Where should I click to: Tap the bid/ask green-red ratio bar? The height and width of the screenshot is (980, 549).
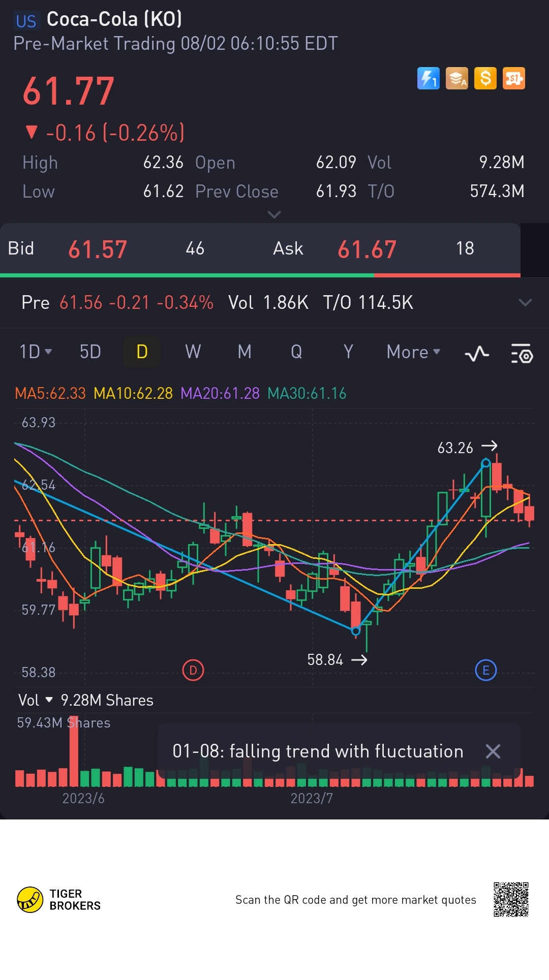click(x=260, y=275)
